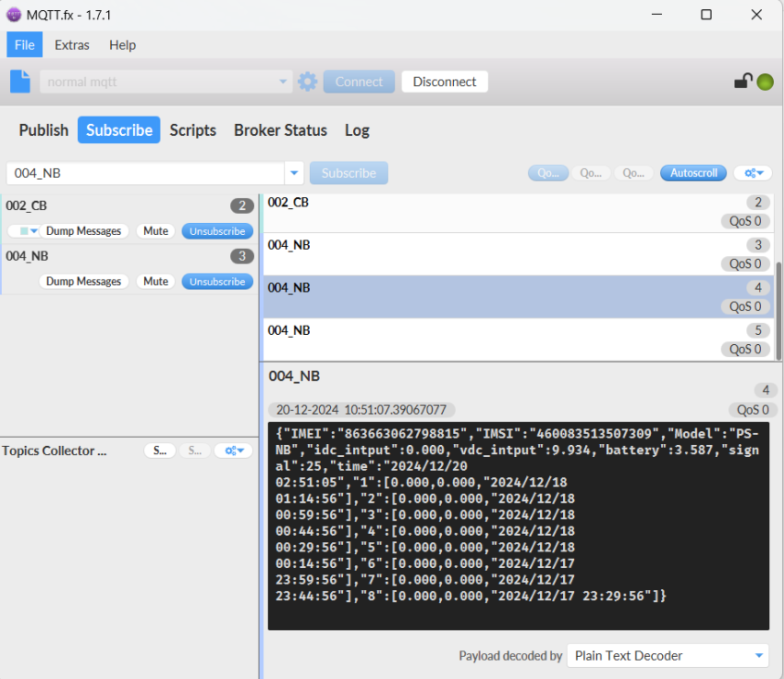Open color picker for 002_CB subscription
This screenshot has width=784, height=679.
[23, 231]
